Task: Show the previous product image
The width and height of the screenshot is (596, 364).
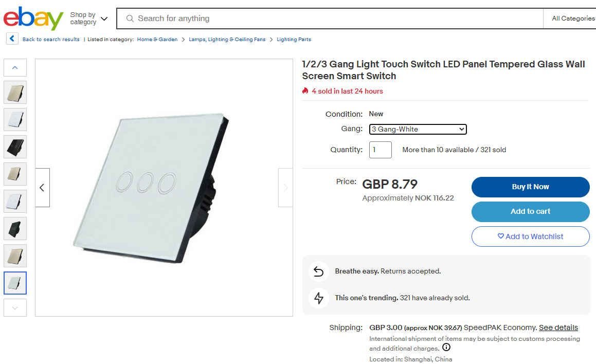Action: (x=43, y=187)
